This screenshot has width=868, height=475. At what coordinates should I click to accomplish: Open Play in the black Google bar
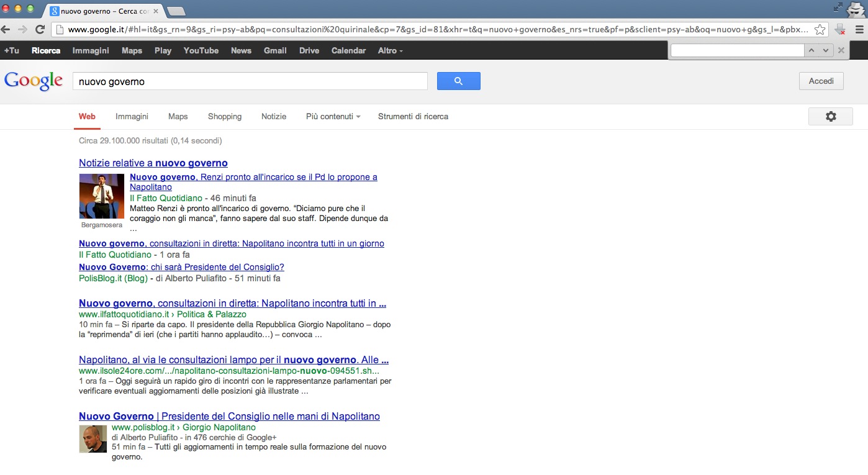[163, 51]
